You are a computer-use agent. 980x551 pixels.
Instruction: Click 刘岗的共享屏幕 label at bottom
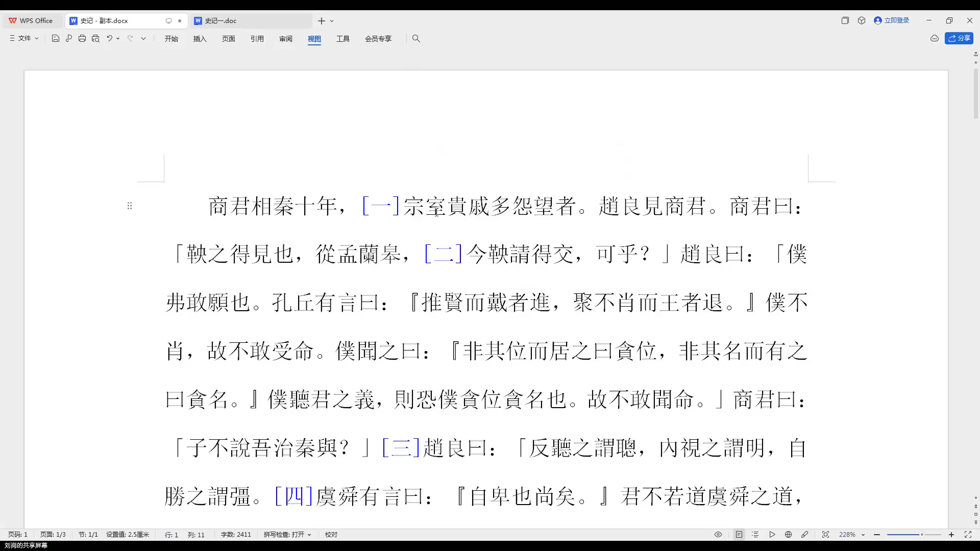click(26, 545)
